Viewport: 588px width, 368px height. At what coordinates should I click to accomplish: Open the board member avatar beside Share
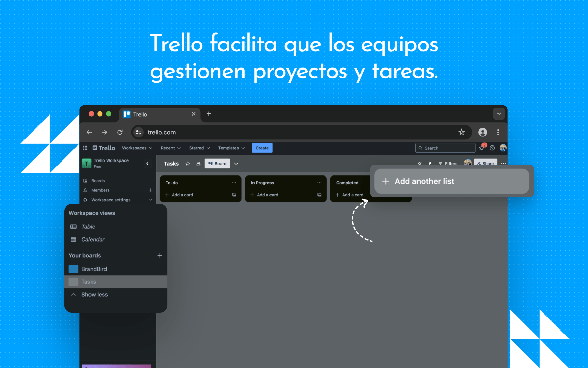pos(468,163)
